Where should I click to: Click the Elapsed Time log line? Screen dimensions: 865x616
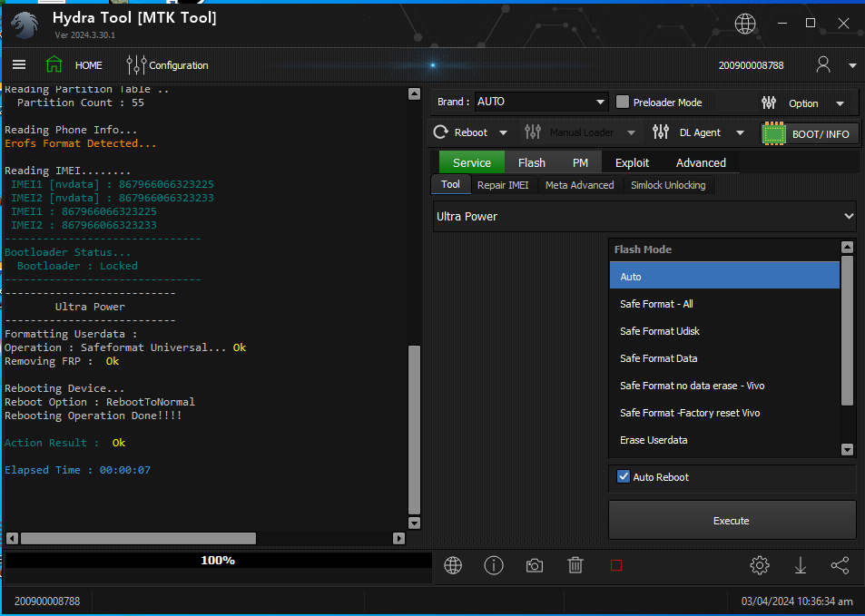(x=77, y=470)
